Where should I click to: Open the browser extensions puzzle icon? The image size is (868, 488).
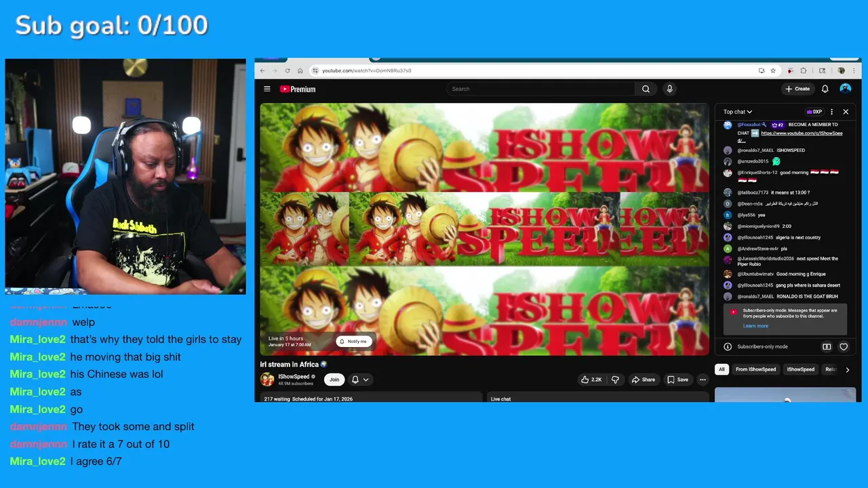[804, 70]
